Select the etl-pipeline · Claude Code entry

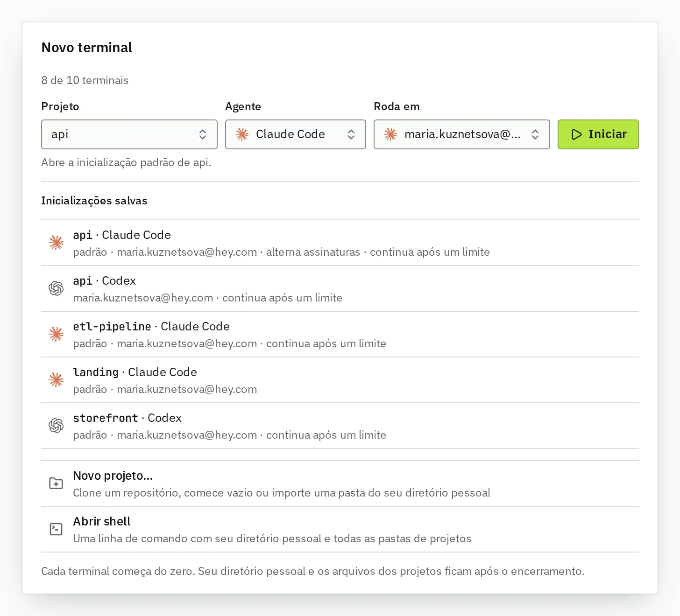tap(340, 334)
